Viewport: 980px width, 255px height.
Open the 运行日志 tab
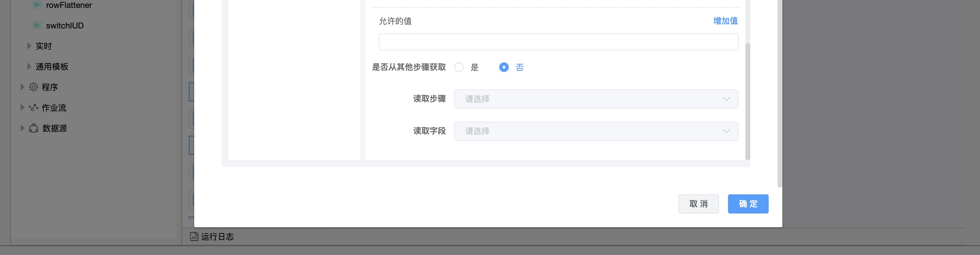(x=217, y=237)
